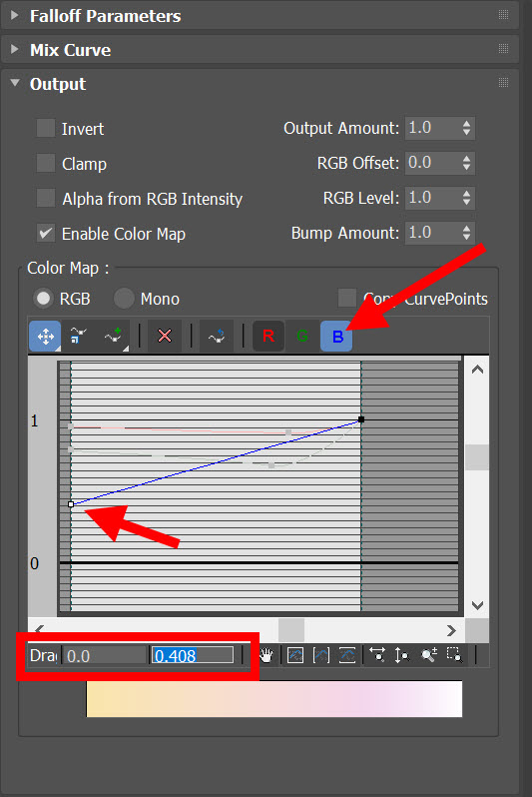Select the Zoom Horizontally tool
This screenshot has height=797, width=532.
click(377, 655)
